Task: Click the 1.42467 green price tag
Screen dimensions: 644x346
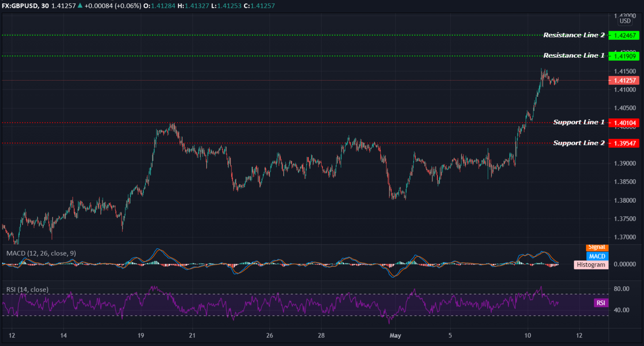Action: coord(624,36)
